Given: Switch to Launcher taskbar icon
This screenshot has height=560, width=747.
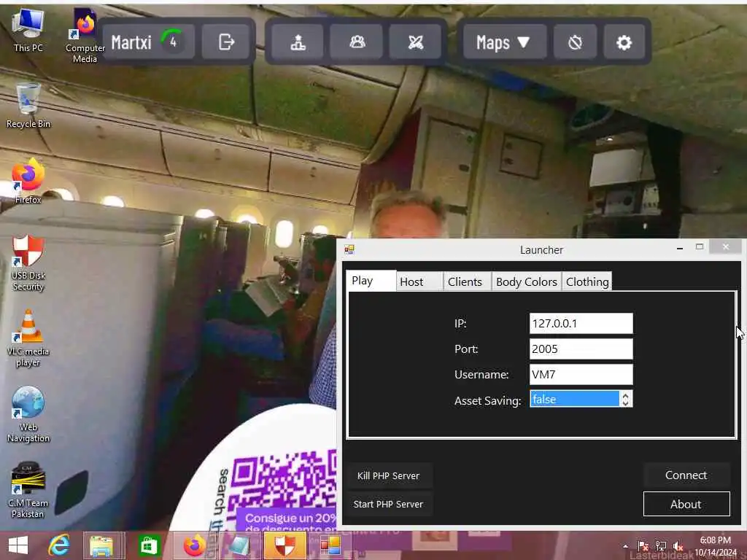Looking at the screenshot, I should coord(330,545).
